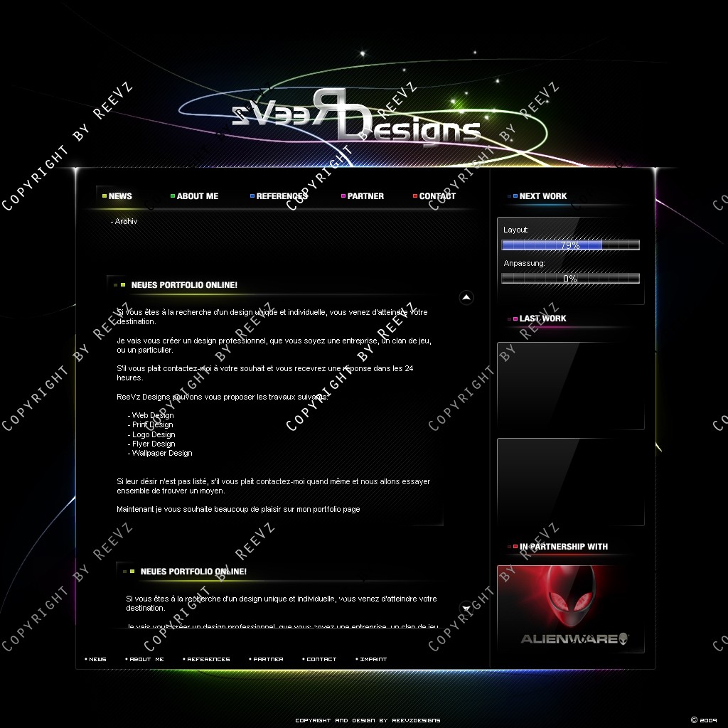Click the footer References link
This screenshot has width=728, height=728.
[208, 659]
